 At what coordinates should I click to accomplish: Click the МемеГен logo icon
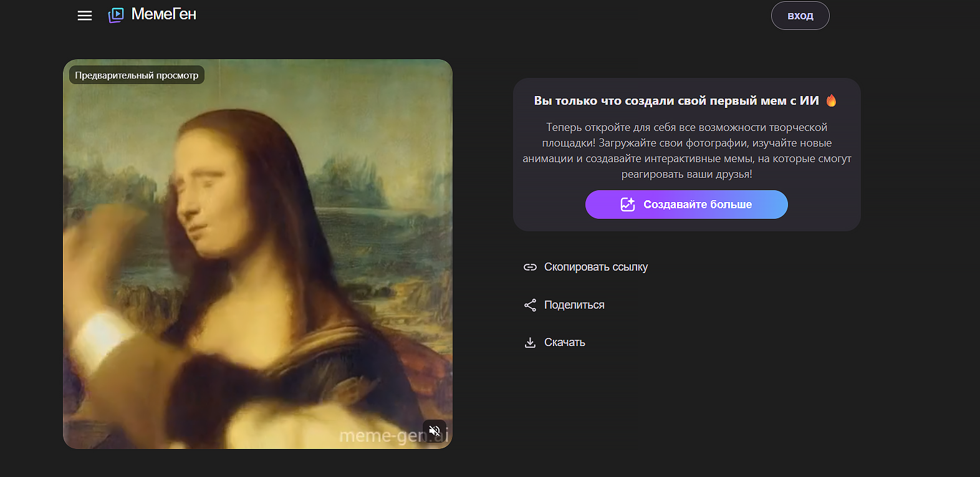pos(116,15)
